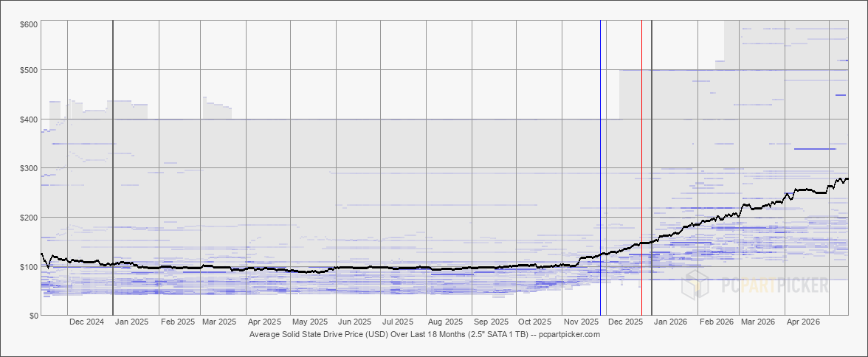Click the Sep 2025 axis label

coord(490,322)
